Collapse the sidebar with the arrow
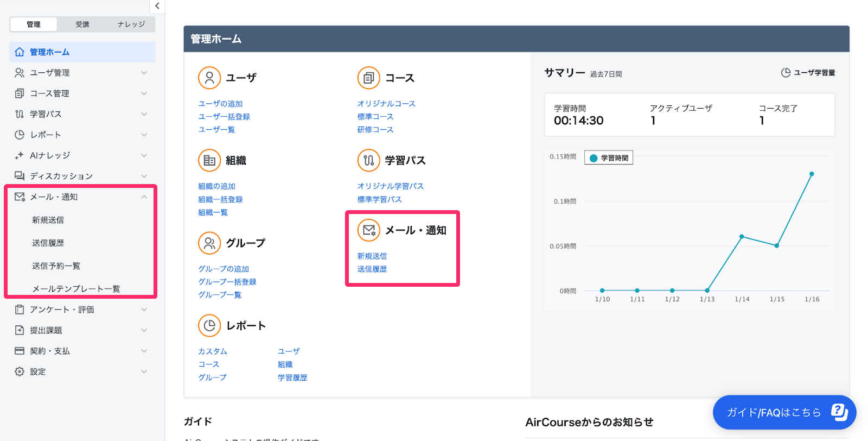 pos(157,6)
